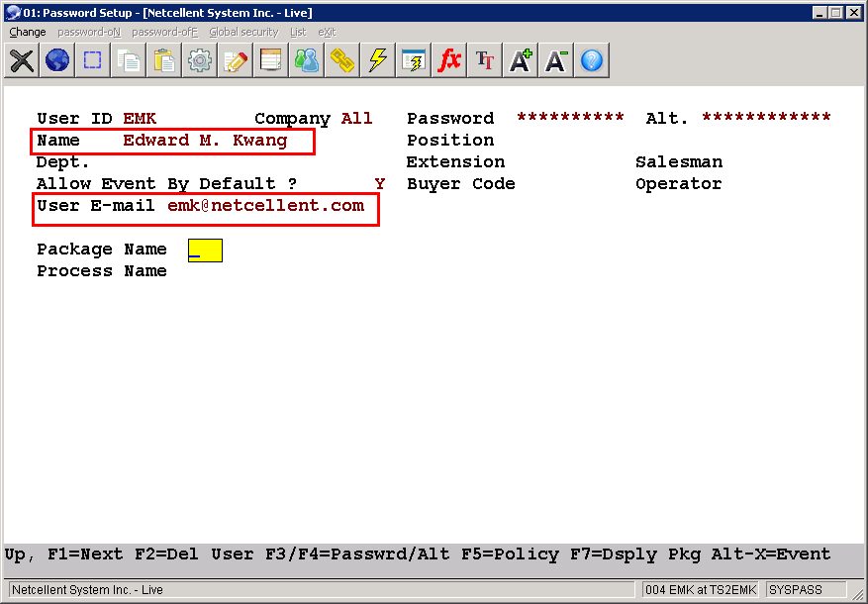Click the Company value All
868x604 pixels.
(357, 119)
